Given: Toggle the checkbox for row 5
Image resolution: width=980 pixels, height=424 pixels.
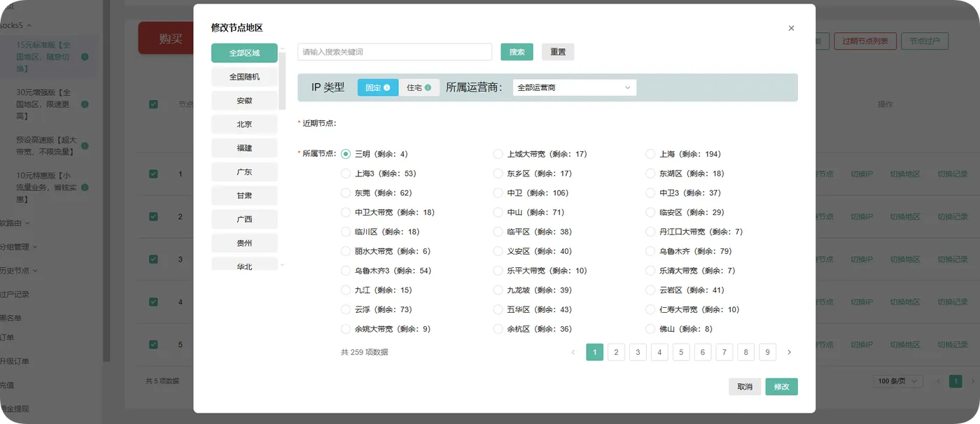Looking at the screenshot, I should pyautogui.click(x=153, y=344).
